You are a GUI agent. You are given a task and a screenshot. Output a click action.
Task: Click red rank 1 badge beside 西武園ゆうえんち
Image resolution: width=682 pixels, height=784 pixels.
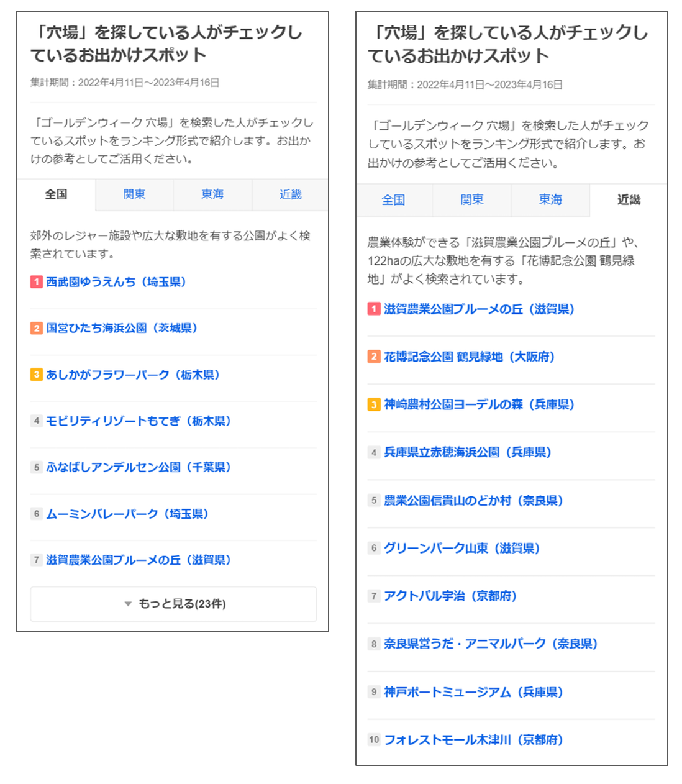[x=37, y=282]
